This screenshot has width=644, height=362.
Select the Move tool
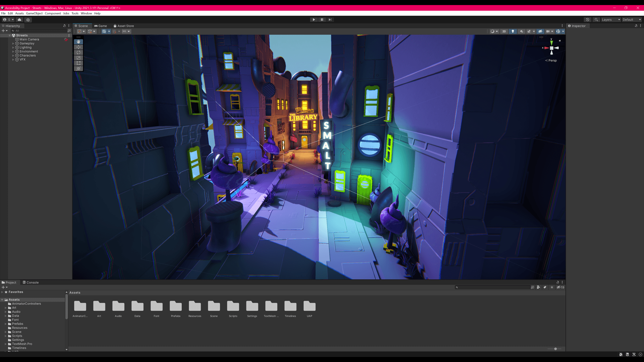[78, 47]
